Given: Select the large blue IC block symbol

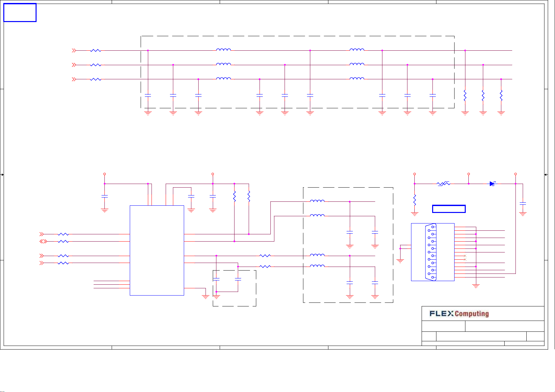Looking at the screenshot, I should tap(157, 250).
